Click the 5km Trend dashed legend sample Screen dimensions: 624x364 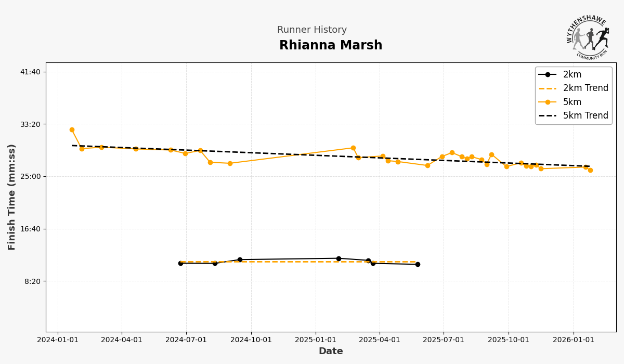[548, 115]
